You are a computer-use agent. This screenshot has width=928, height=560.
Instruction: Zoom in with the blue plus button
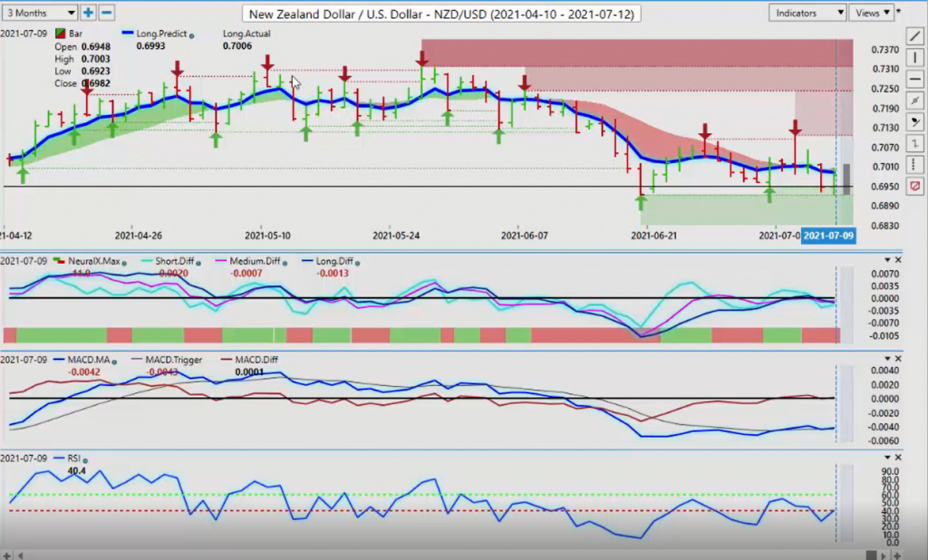coord(88,13)
